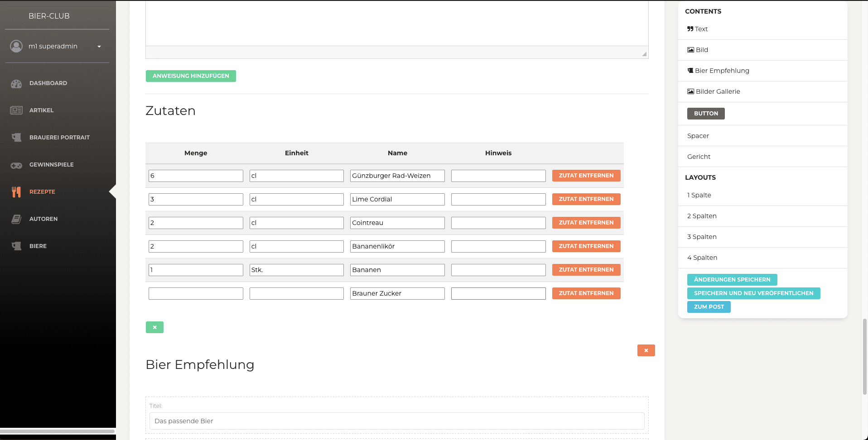
Task: Expand the m1 superadmin dropdown arrow
Action: coord(99,47)
